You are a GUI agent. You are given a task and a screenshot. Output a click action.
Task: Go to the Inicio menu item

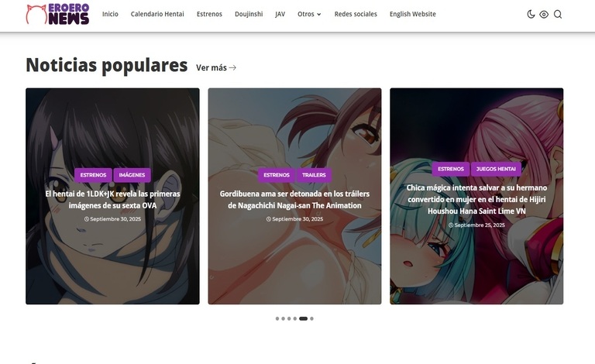pos(110,14)
